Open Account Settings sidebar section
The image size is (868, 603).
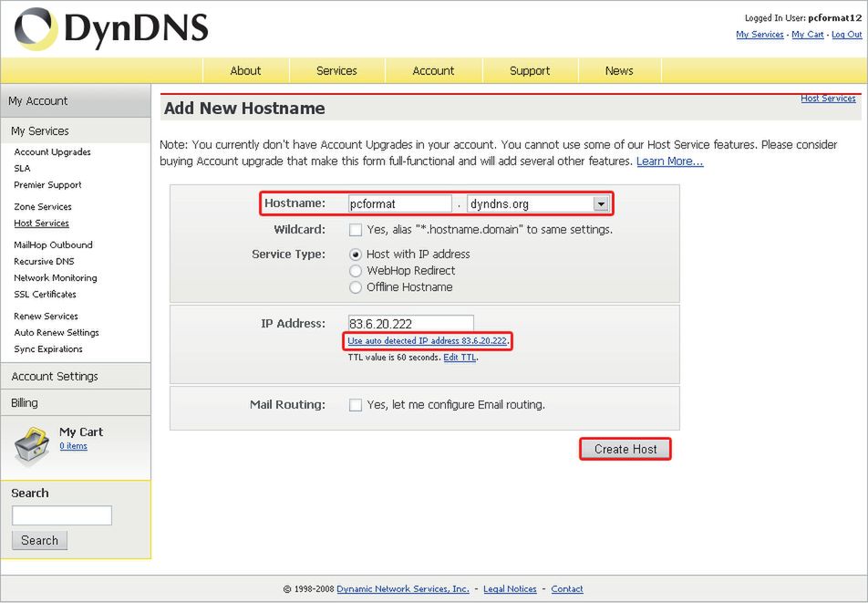[x=76, y=377]
